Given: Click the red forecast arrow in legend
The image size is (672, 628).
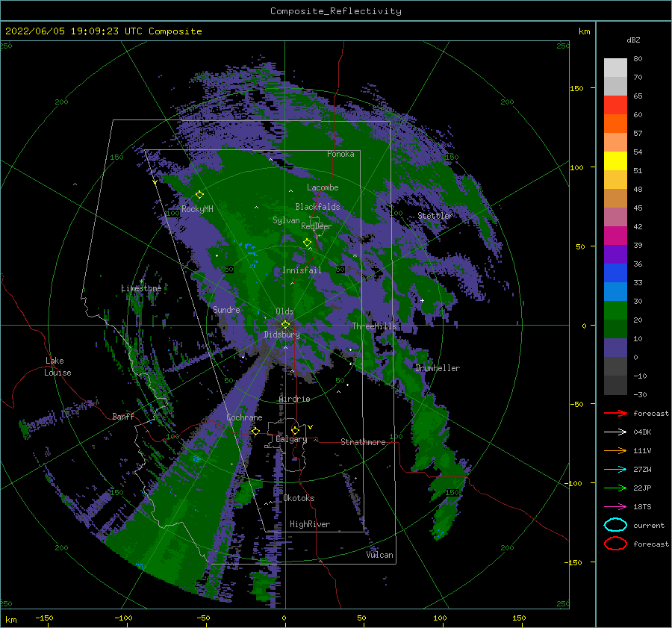Looking at the screenshot, I should tap(615, 413).
